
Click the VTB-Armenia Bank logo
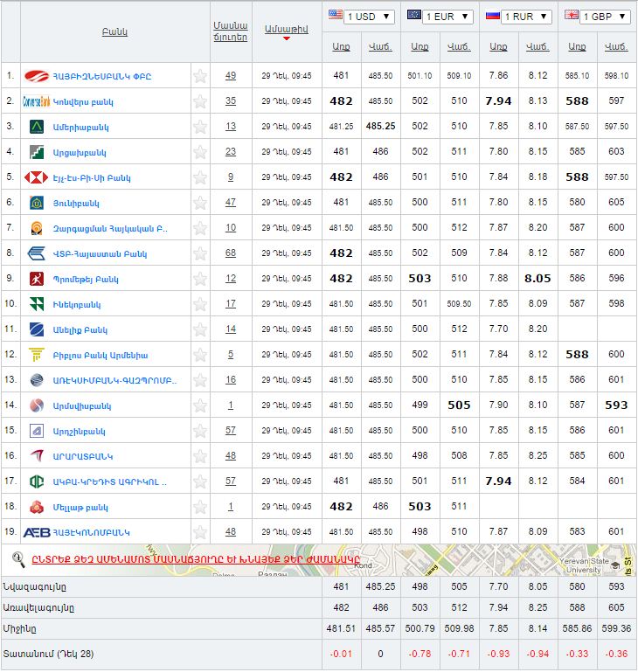click(37, 253)
